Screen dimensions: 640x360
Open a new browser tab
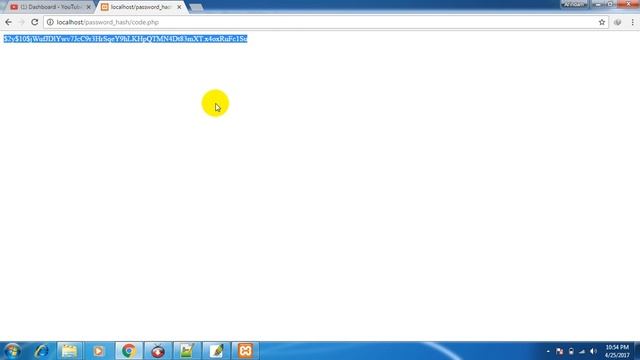(x=196, y=7)
